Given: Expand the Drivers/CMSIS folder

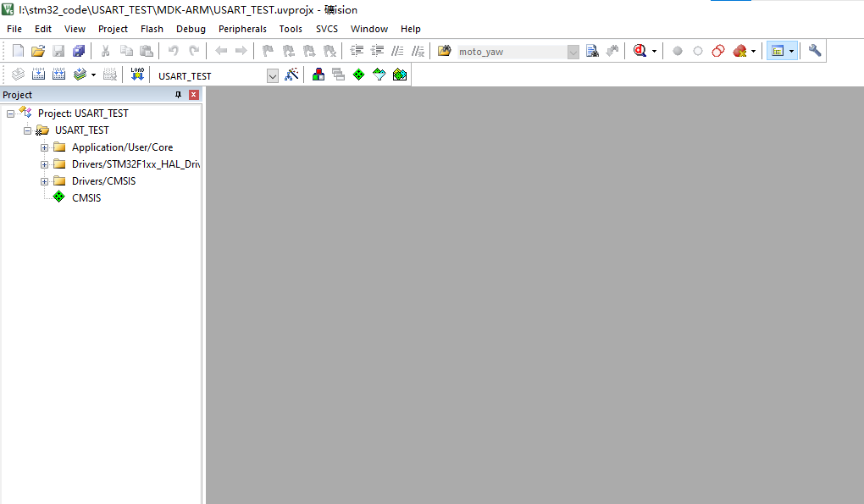Looking at the screenshot, I should click(x=45, y=181).
